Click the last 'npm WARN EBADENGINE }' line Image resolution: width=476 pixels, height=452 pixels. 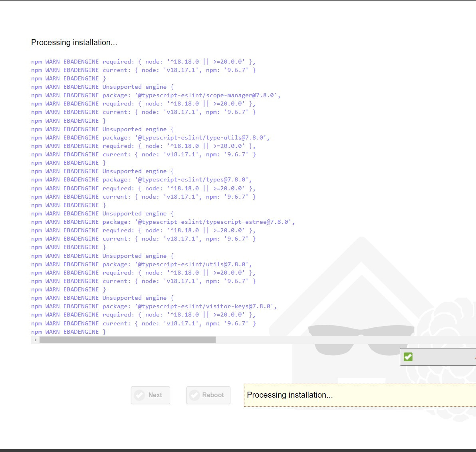[x=69, y=332]
